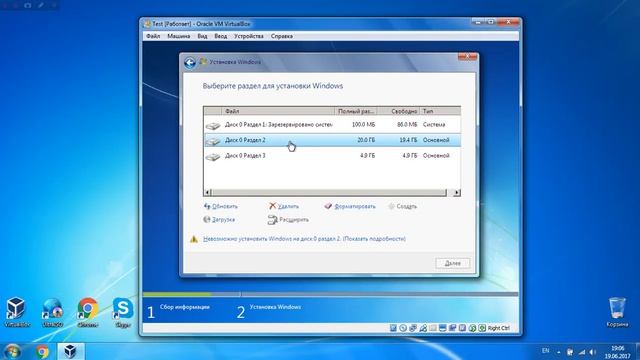Click drive icon of Диск 0 Раздел 1

tap(213, 125)
